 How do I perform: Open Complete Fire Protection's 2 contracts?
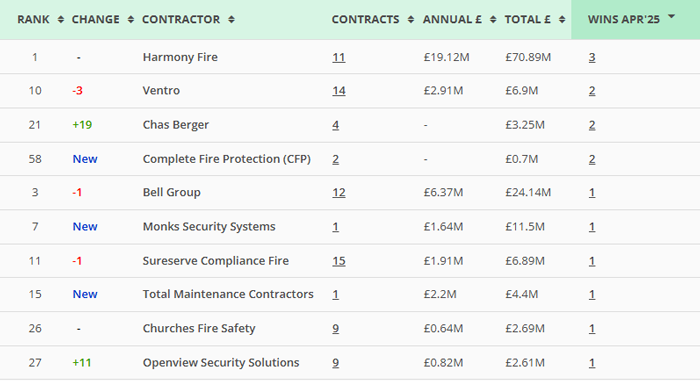(x=335, y=159)
